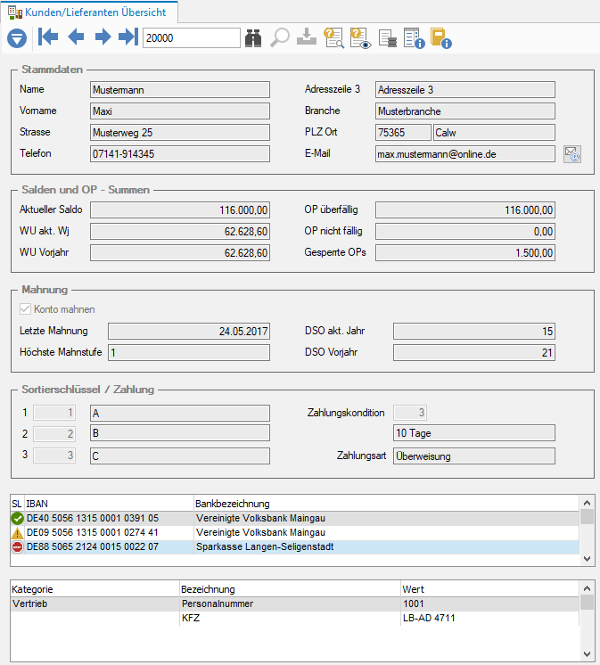This screenshot has height=665, width=600.
Task: Click the document with coin stack icon
Action: (388, 38)
